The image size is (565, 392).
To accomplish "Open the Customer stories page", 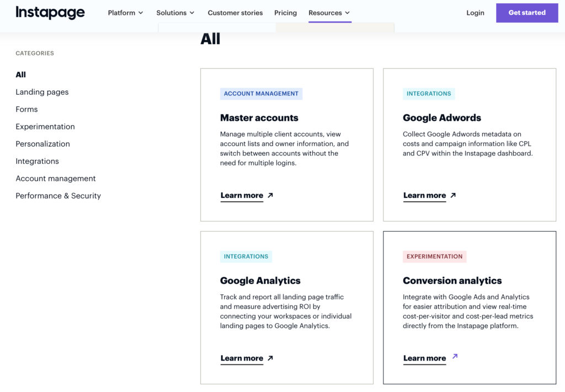I will (235, 12).
